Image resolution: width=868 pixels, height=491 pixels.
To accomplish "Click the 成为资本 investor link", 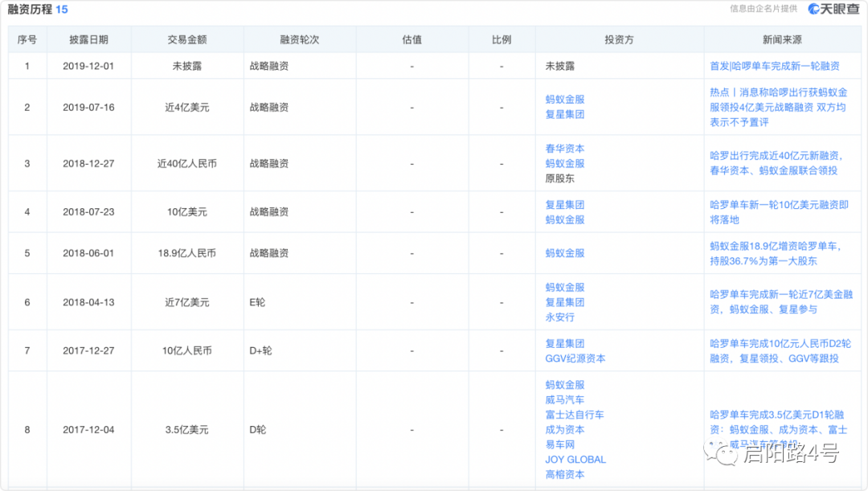I will 564,430.
